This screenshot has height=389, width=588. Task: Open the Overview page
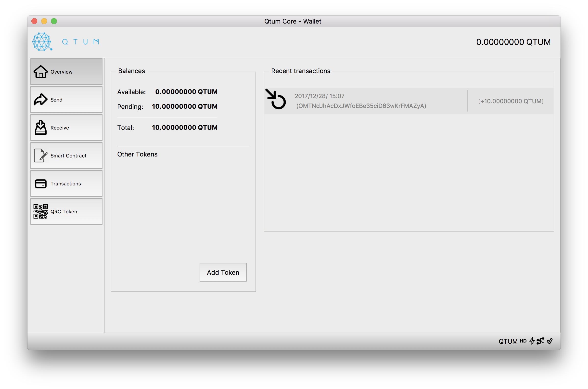pyautogui.click(x=66, y=72)
